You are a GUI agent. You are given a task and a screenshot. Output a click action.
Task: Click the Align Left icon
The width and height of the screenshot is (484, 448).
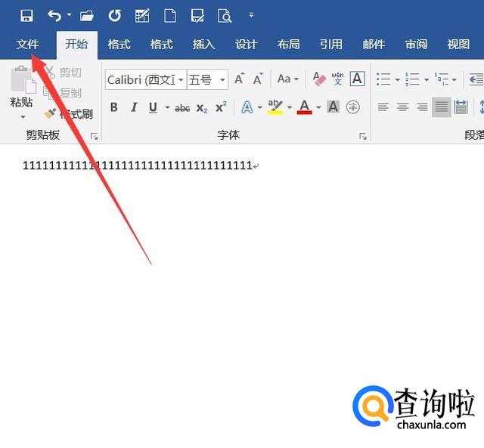(383, 107)
